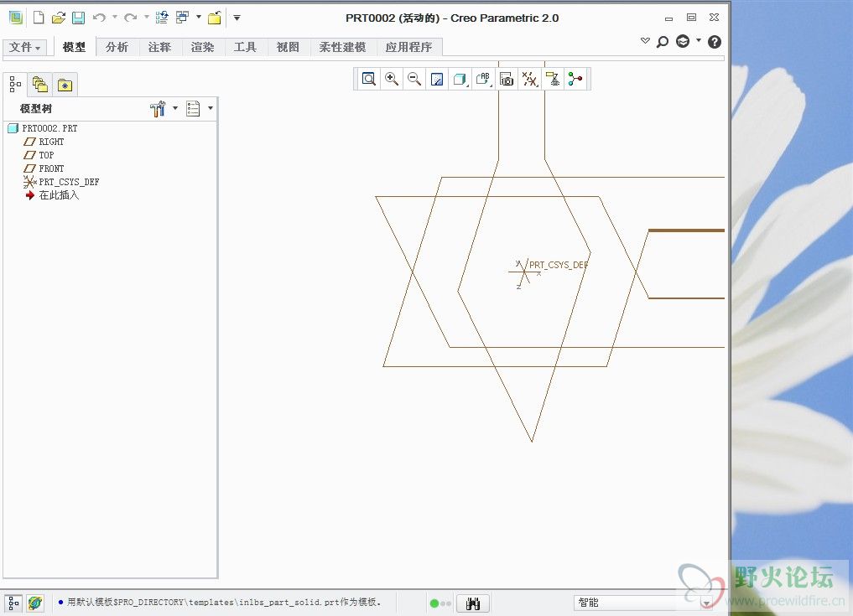
Task: Select the RIGHT datum plane in the tree
Action: pos(51,142)
